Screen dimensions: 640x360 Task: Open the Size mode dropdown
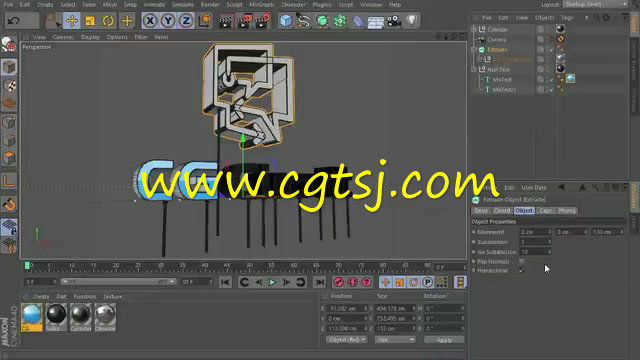[x=395, y=340]
